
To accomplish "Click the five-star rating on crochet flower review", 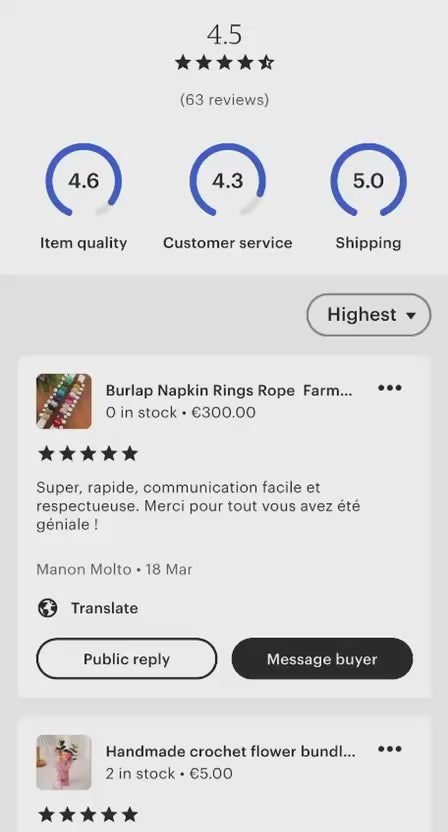I will pyautogui.click(x=88, y=814).
